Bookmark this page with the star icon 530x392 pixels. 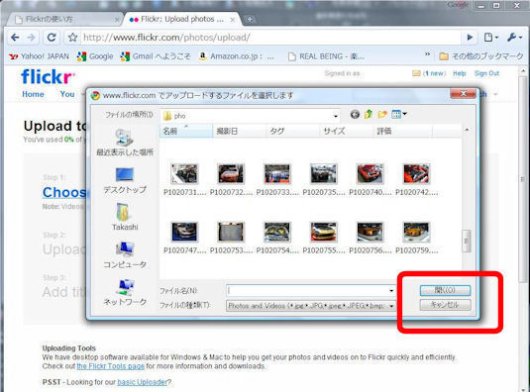click(x=73, y=37)
